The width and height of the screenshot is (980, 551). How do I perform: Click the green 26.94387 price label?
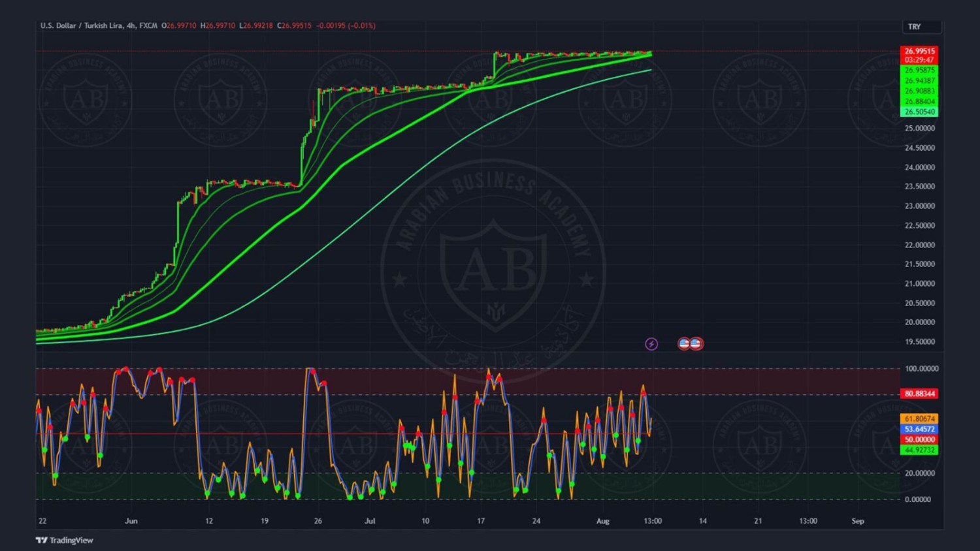(919, 80)
